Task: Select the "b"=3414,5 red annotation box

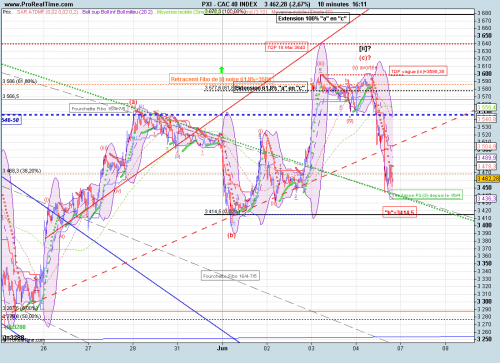Action: [399, 212]
